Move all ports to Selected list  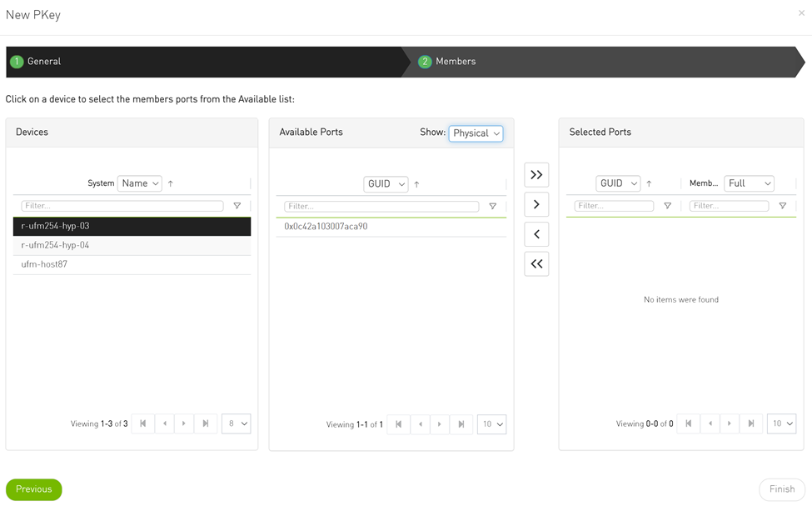click(536, 175)
